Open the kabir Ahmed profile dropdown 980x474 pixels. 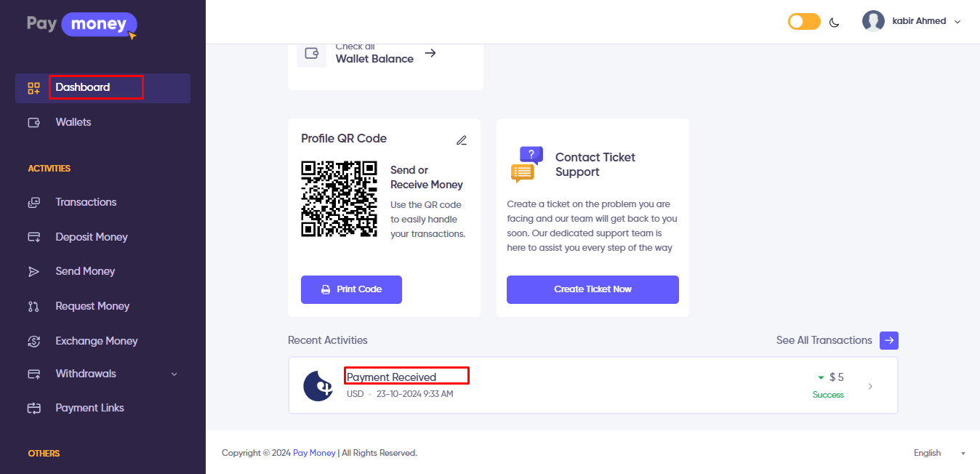point(912,22)
